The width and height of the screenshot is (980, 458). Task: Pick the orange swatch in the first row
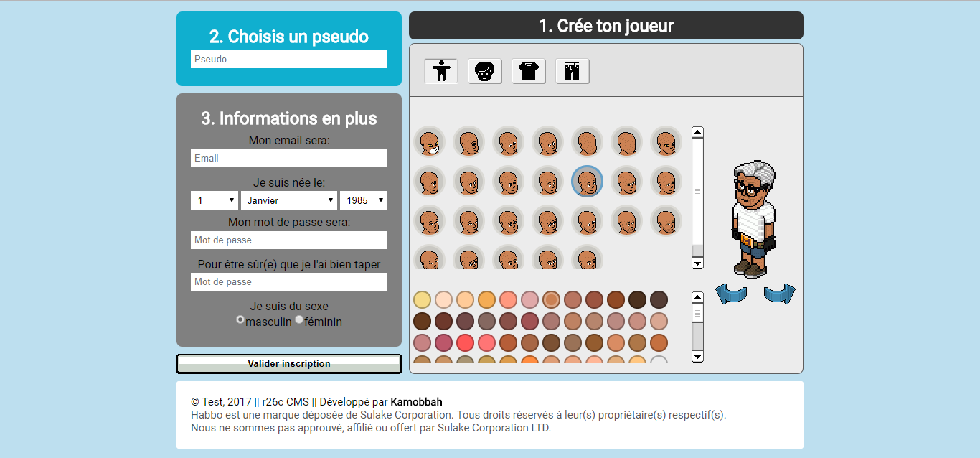click(x=486, y=299)
